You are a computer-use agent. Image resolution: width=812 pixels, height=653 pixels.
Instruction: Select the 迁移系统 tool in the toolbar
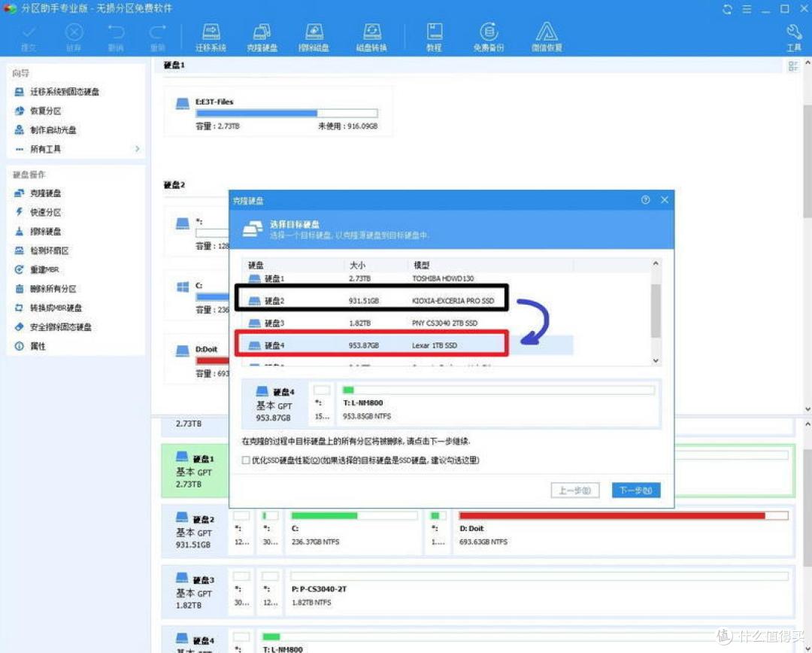point(210,35)
